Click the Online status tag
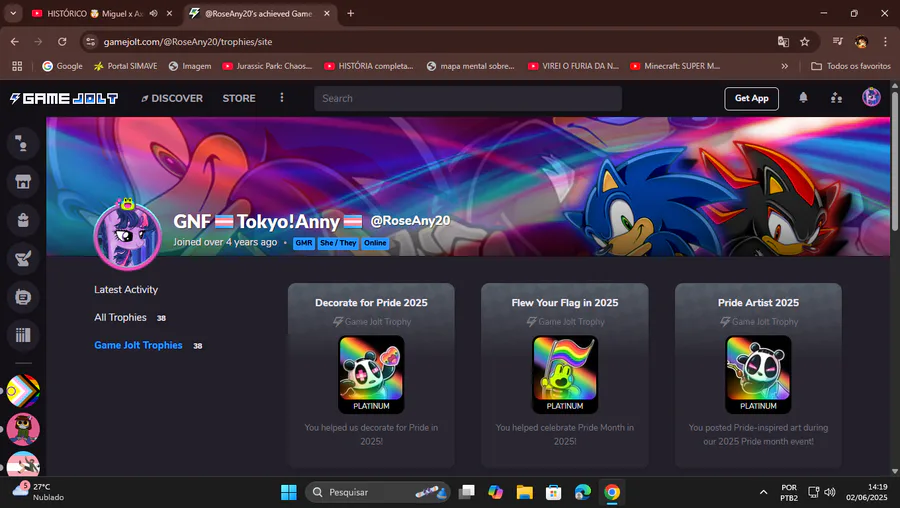The height and width of the screenshot is (508, 900). [x=375, y=243]
